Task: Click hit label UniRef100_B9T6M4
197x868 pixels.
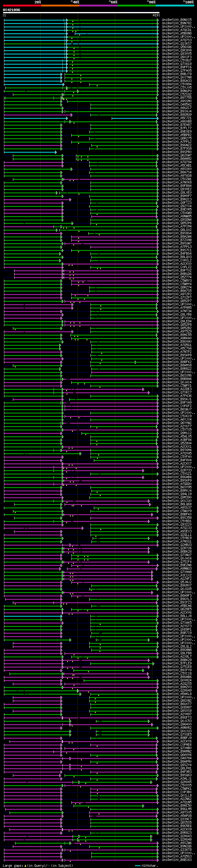Action: (177, 450)
